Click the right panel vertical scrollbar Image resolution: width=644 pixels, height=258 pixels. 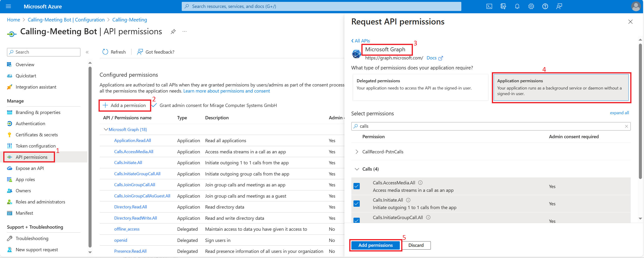(x=640, y=111)
